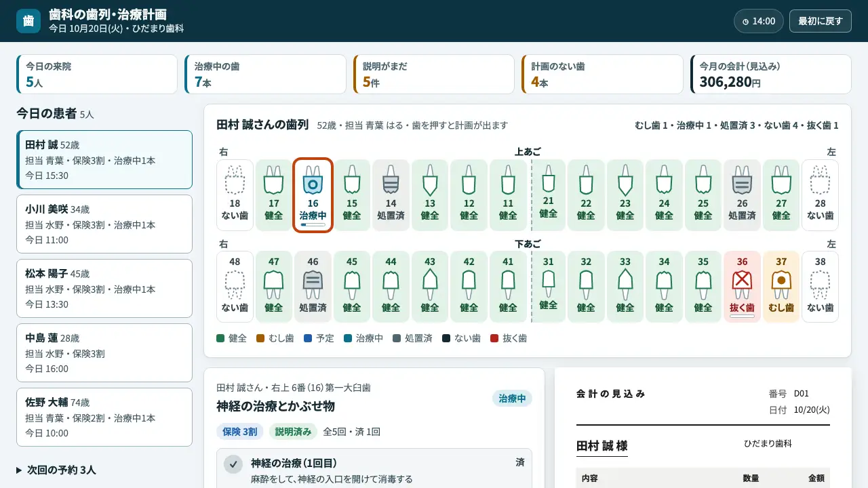Select patient 松本 陽子 from list
The image size is (868, 488).
point(104,289)
